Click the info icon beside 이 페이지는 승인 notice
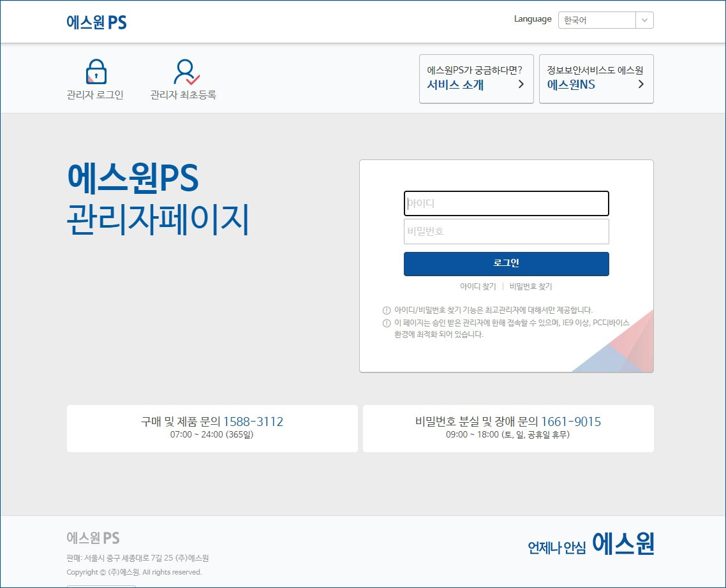The height and width of the screenshot is (588, 726). [387, 323]
